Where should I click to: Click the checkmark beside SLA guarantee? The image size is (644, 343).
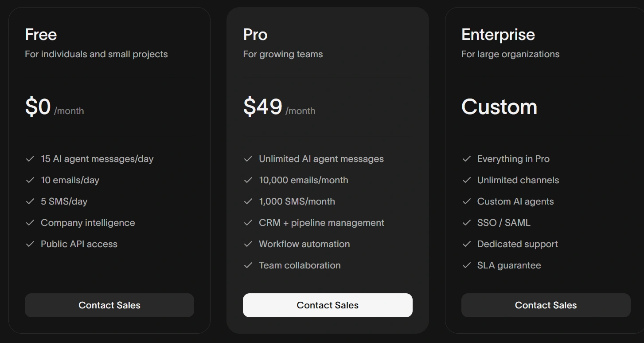click(x=466, y=265)
